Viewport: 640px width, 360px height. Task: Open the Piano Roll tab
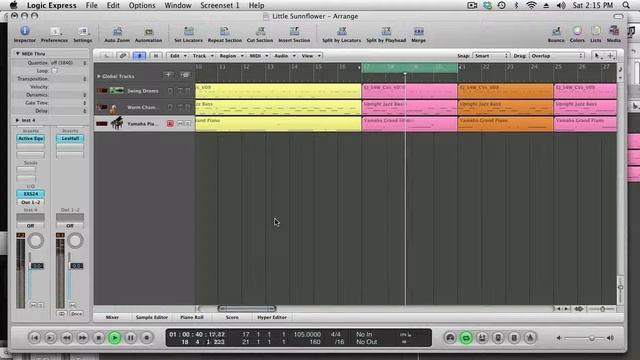[x=191, y=317]
